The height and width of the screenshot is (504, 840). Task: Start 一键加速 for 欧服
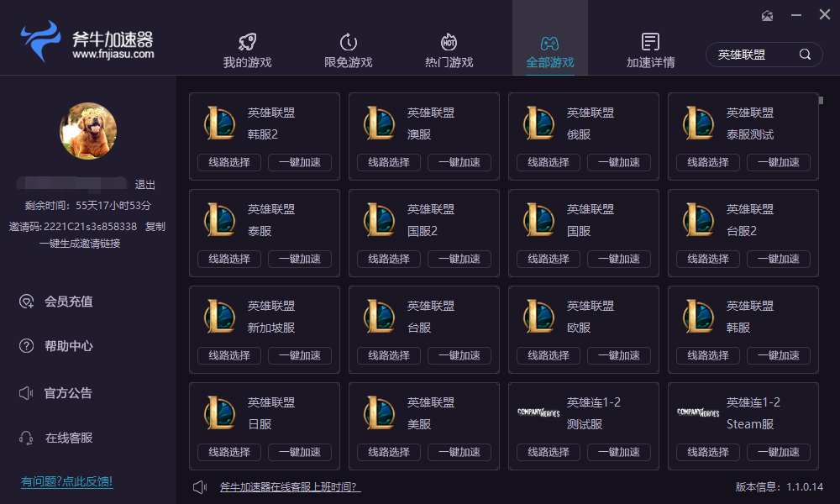tap(619, 355)
